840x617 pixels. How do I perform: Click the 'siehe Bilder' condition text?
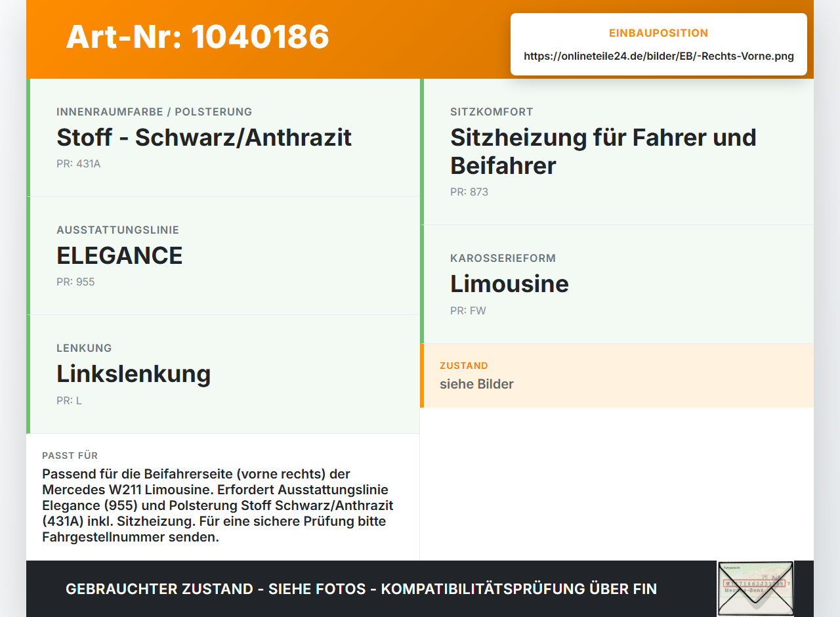[x=476, y=384]
